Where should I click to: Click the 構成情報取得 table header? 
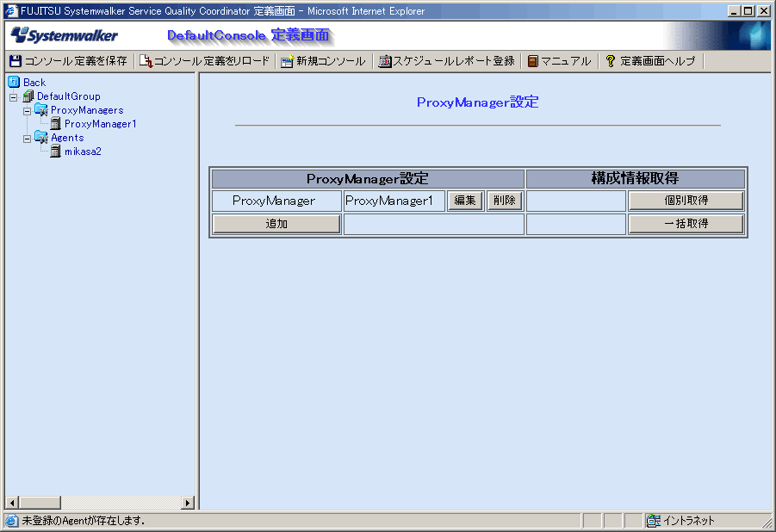click(x=635, y=179)
